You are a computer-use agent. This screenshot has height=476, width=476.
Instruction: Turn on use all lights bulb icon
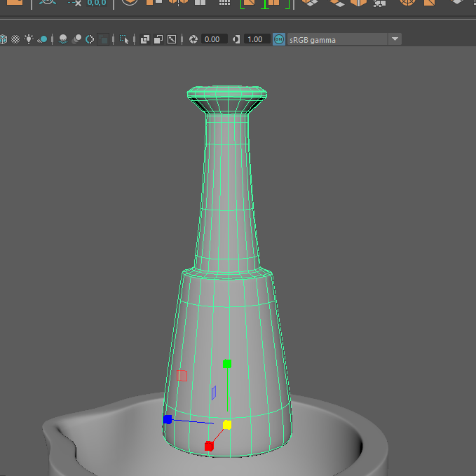[x=29, y=39]
